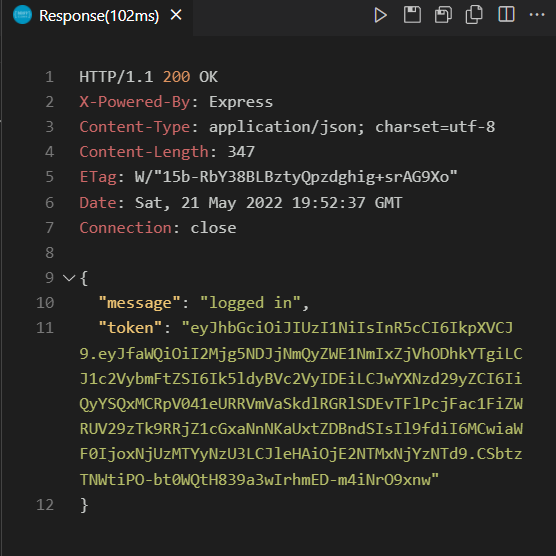Click the closing brace on line 12

(x=84, y=505)
